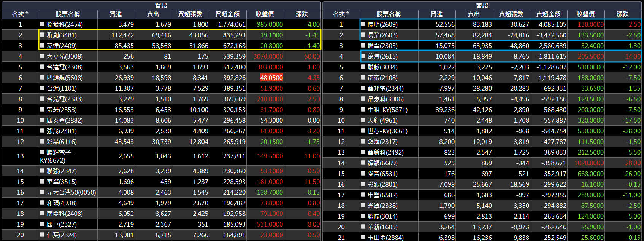
Task: Open the 台光電(2383) stock link
Action: click(x=65, y=99)
